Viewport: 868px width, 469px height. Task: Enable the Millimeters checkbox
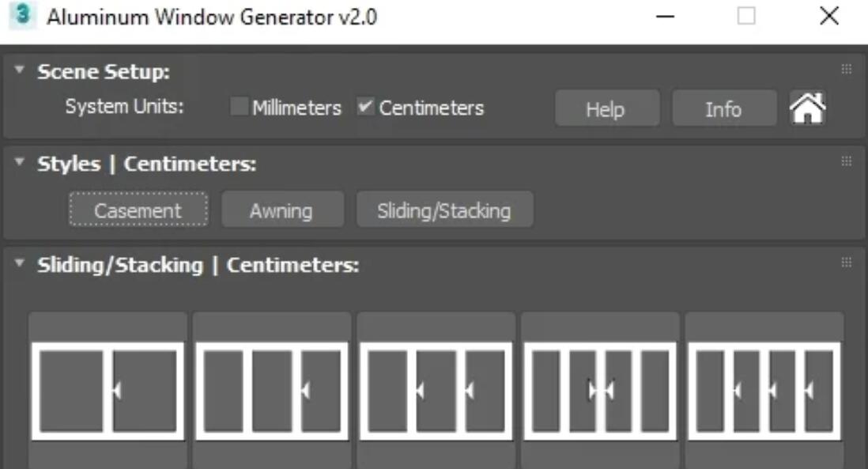pyautogui.click(x=239, y=107)
